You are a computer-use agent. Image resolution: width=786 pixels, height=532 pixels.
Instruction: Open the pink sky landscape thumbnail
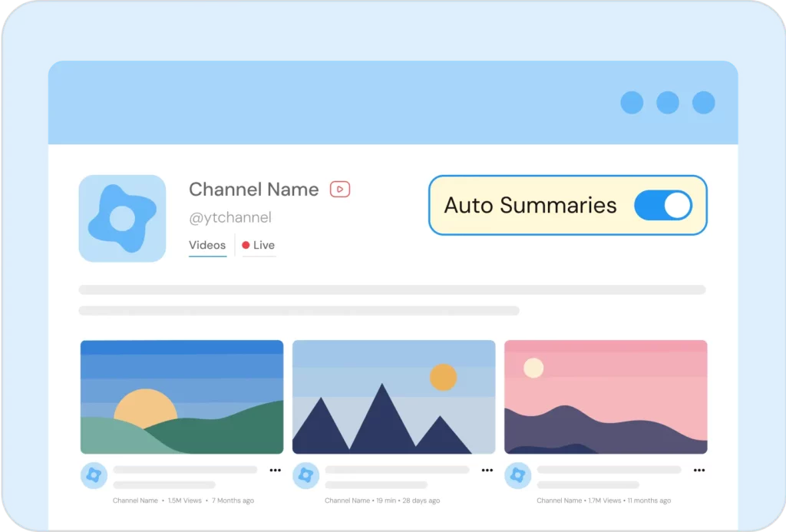click(x=606, y=397)
